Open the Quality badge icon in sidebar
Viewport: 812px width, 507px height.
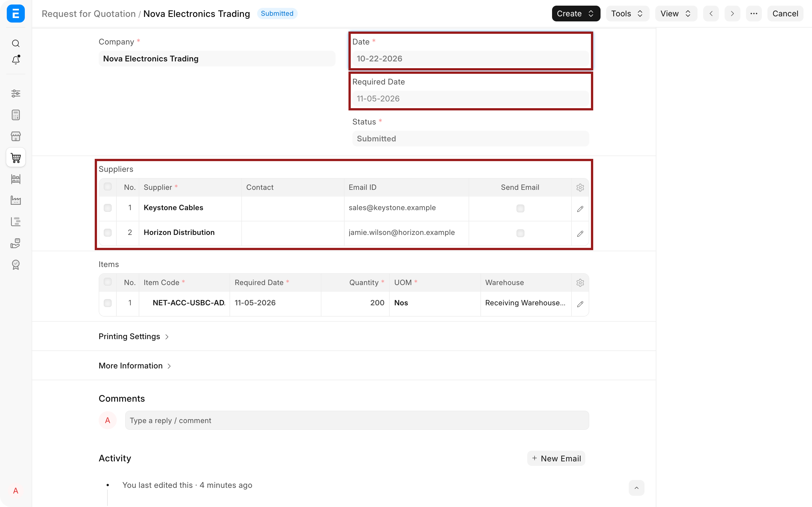(16, 264)
